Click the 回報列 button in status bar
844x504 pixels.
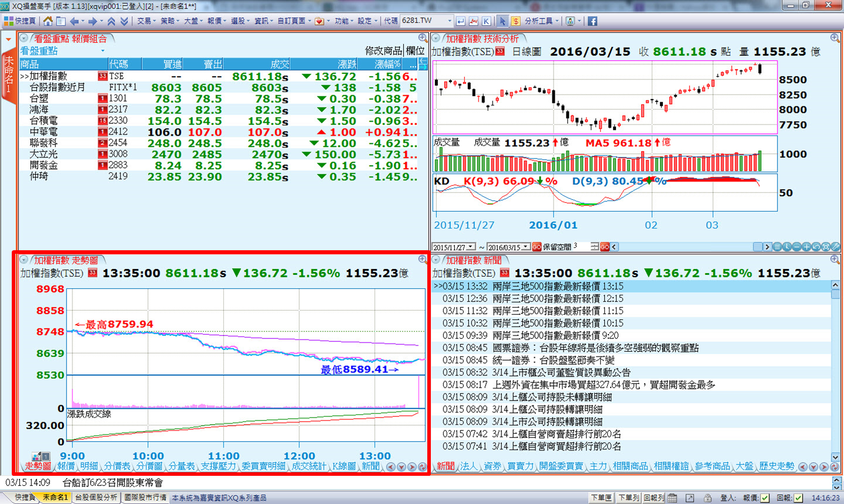[x=654, y=498]
